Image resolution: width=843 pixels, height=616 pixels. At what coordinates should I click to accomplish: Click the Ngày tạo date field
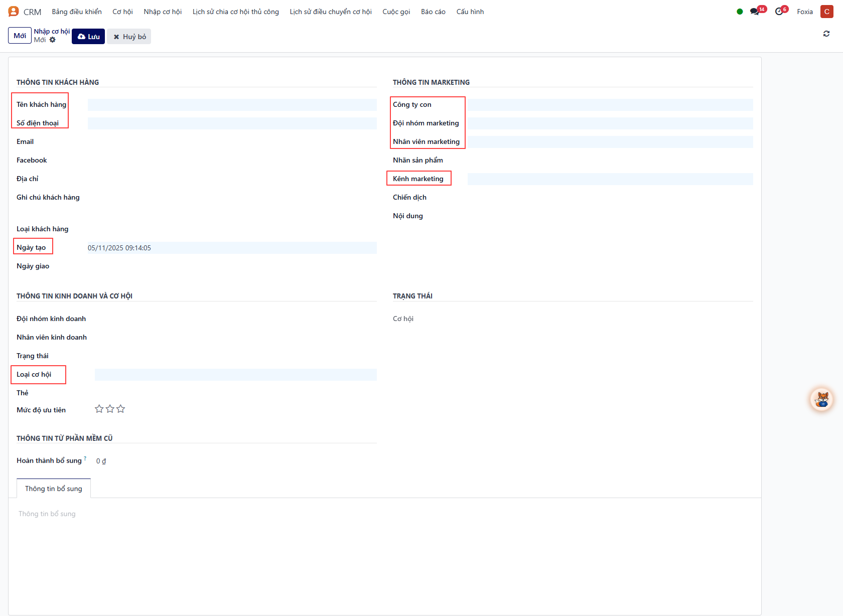232,248
